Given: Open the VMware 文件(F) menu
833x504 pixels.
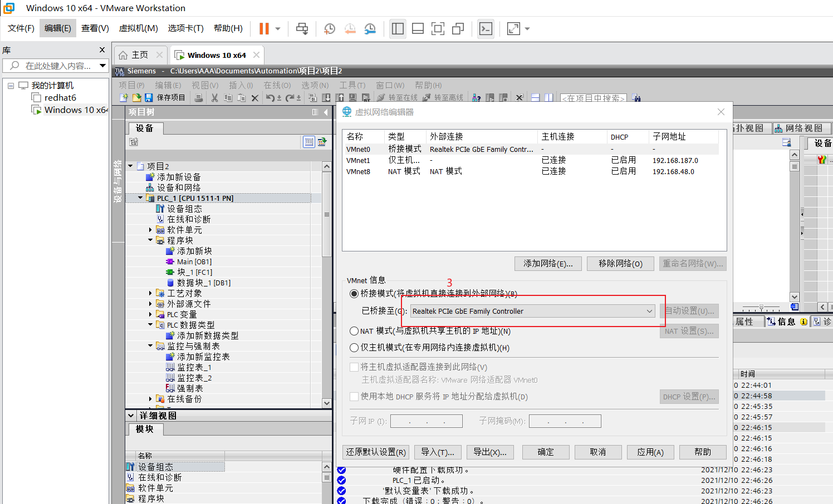Looking at the screenshot, I should (21, 28).
